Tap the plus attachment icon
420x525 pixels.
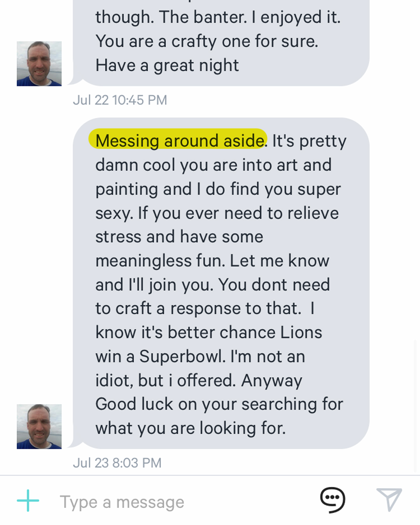point(28,500)
